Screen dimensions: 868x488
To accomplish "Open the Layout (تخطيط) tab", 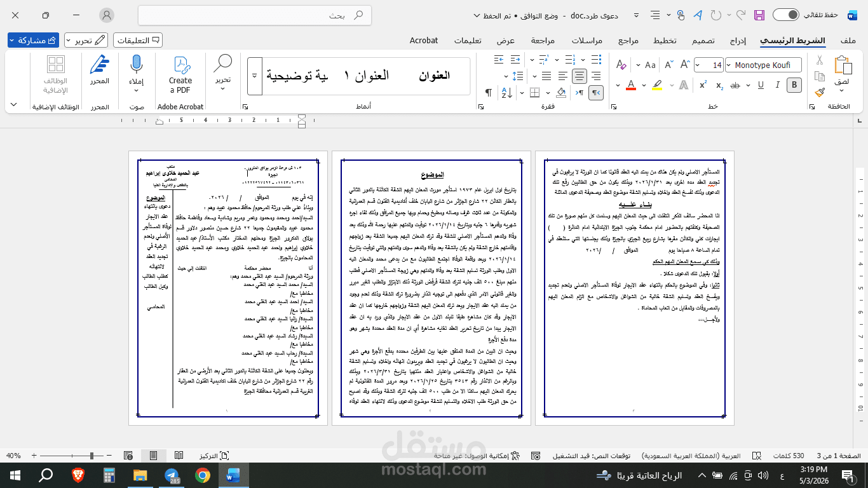I will click(665, 40).
